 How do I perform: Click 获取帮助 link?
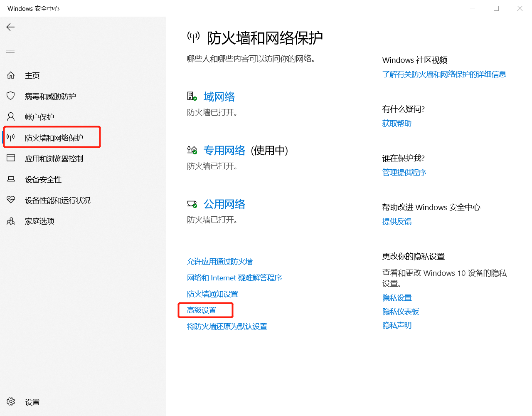(x=397, y=124)
